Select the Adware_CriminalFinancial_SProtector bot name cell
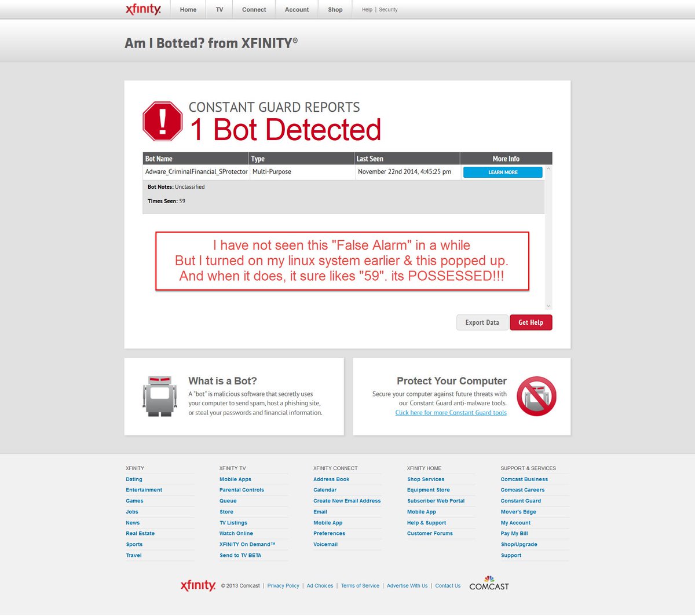695x616 pixels. pos(196,172)
